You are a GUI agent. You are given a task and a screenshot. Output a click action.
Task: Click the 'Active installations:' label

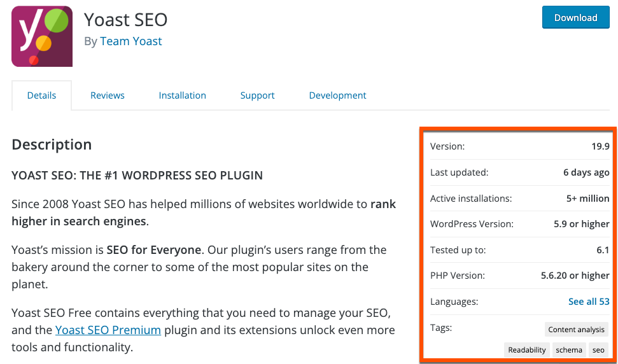tap(471, 199)
